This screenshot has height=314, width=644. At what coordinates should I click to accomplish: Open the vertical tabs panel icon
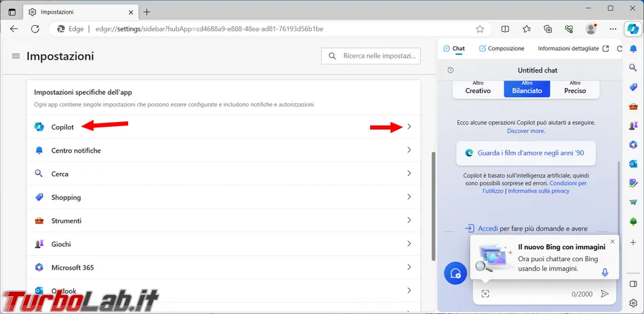coord(12,12)
